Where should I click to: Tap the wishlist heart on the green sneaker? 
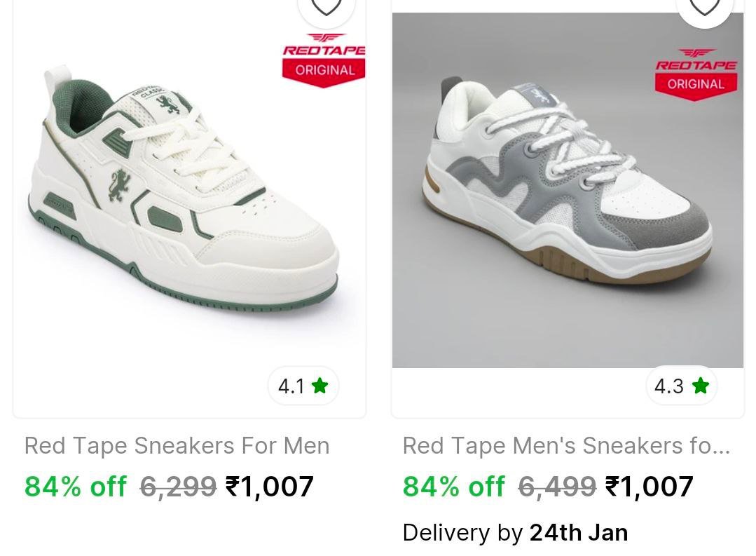[326, 7]
